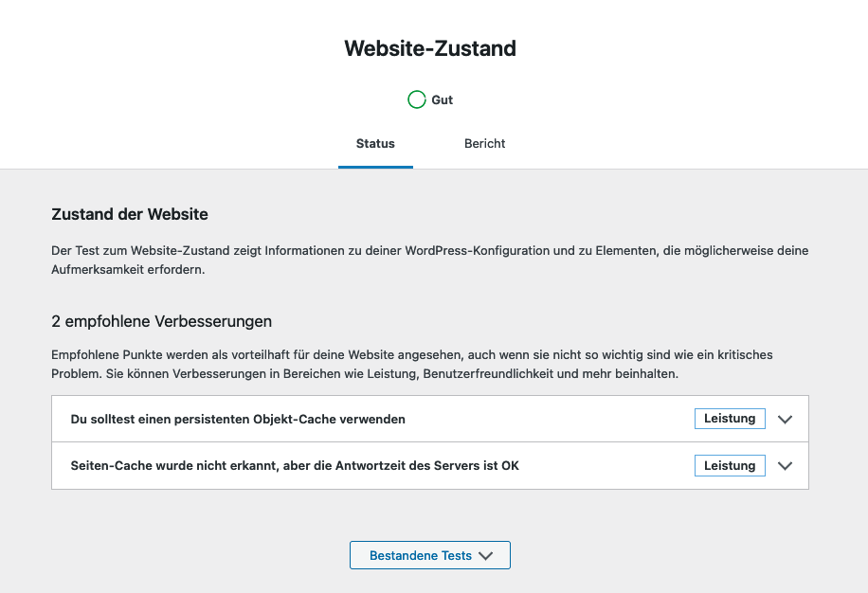Screen dimensions: 868x593
Task: Click the Leistung badge on Objekt-Cache row
Action: 730,419
